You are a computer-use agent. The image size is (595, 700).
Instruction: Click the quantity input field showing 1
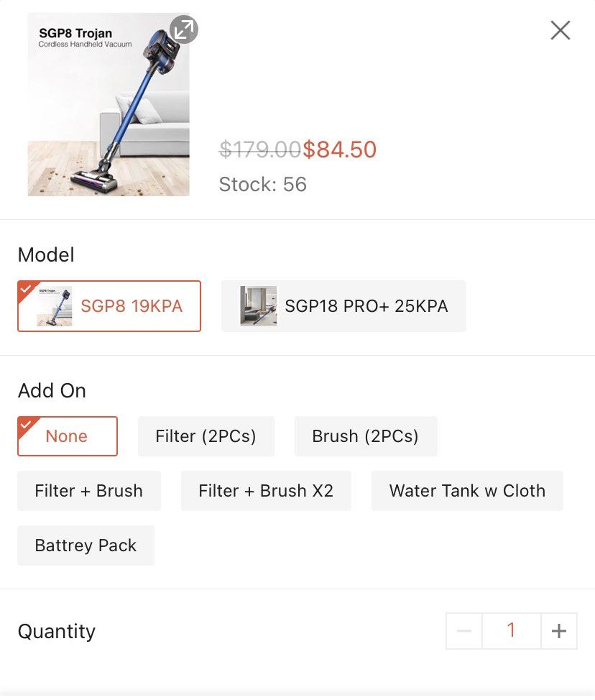[x=511, y=630]
